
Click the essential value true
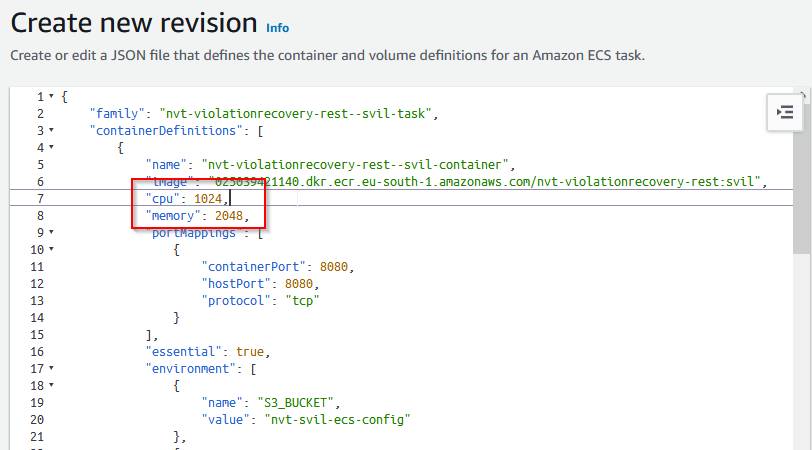click(x=251, y=352)
